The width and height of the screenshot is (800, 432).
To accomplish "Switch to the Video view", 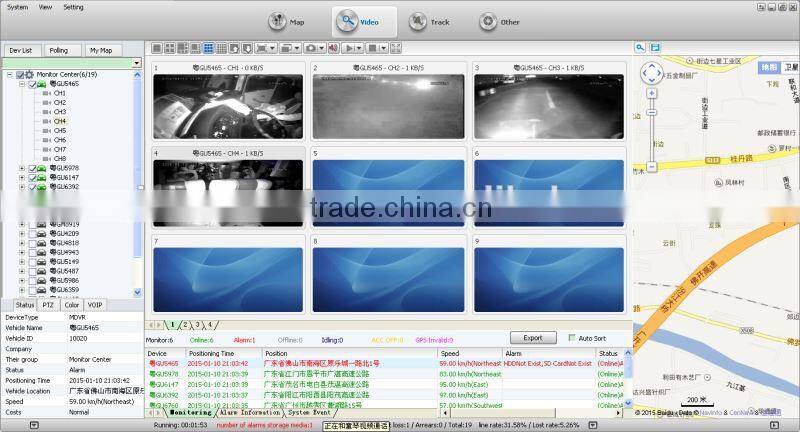I will pos(363,22).
